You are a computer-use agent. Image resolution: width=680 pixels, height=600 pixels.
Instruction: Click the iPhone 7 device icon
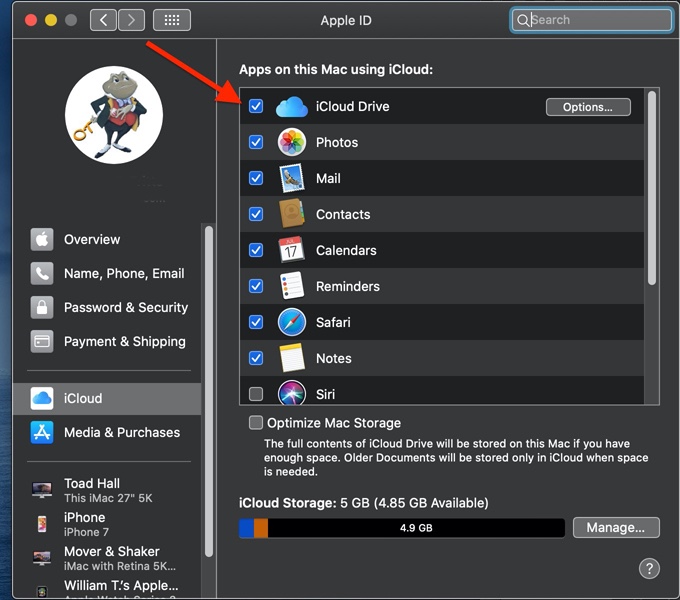point(42,524)
